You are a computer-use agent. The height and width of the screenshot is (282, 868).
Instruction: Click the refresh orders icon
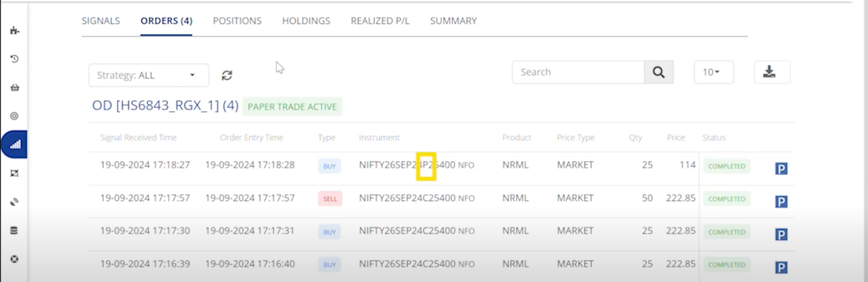pos(227,76)
